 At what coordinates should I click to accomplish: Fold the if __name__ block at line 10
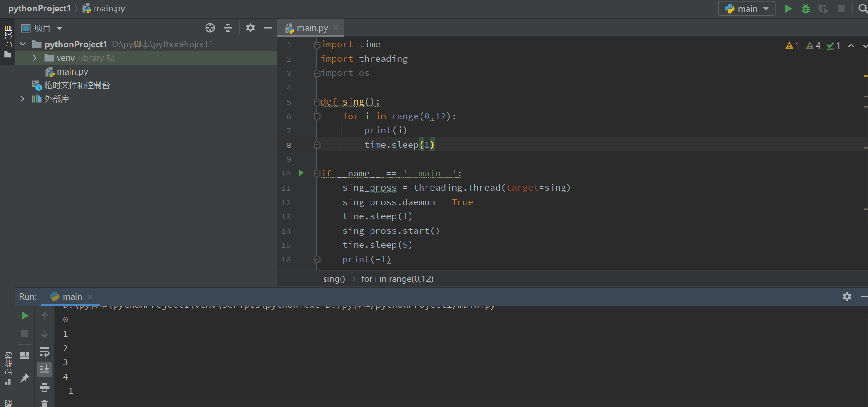317,174
